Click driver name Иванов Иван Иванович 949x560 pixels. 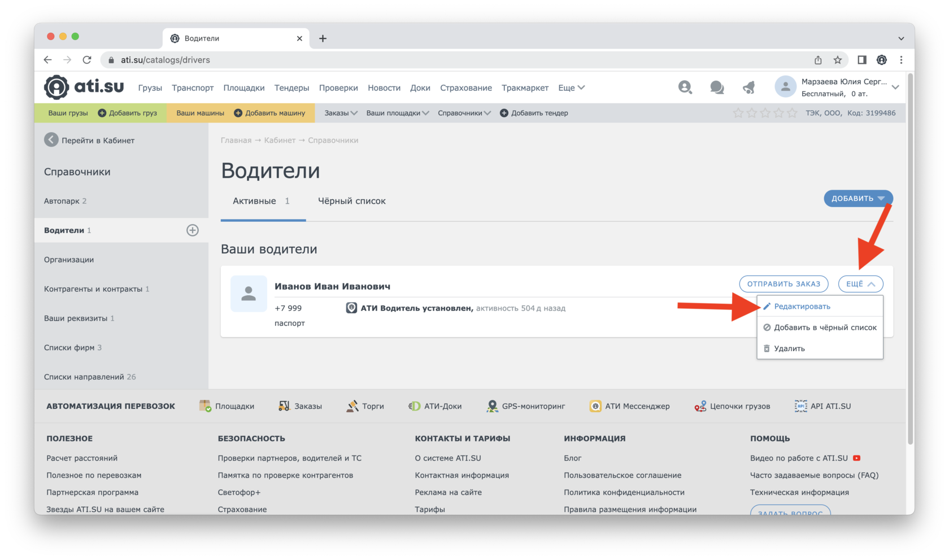(332, 286)
